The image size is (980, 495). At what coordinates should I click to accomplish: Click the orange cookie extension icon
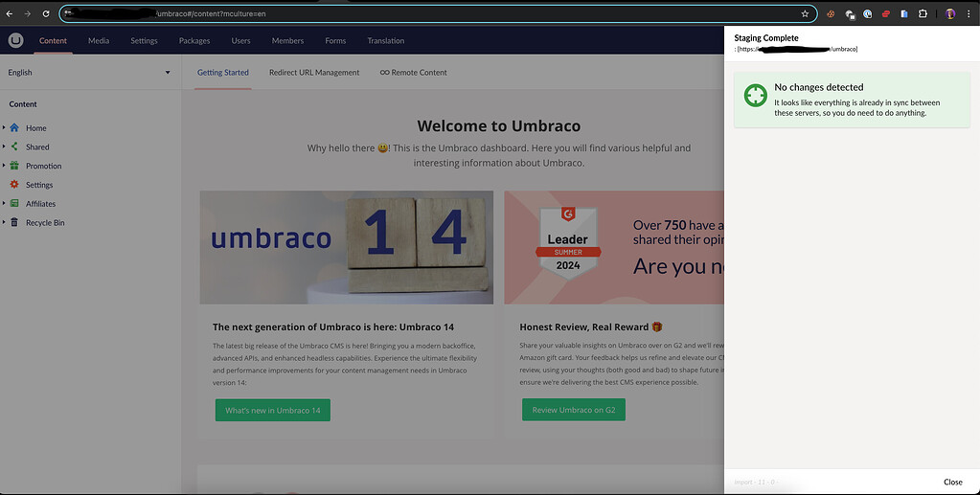tap(831, 13)
